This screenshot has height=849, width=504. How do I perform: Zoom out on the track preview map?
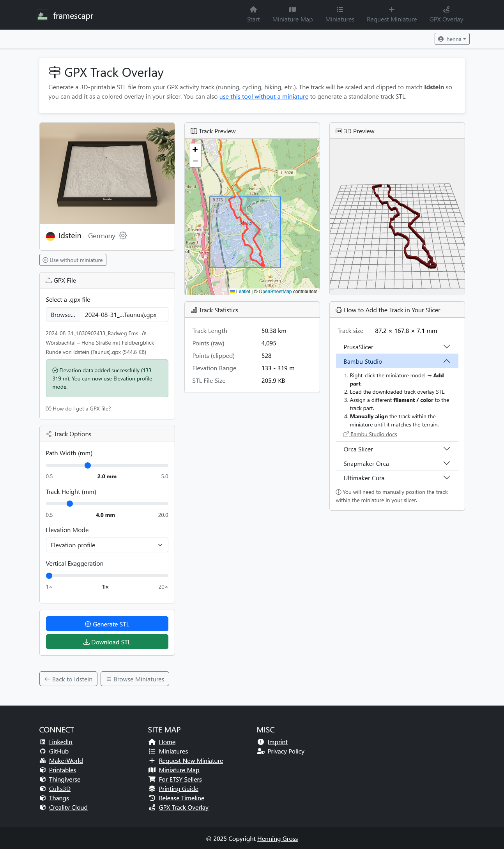click(195, 161)
